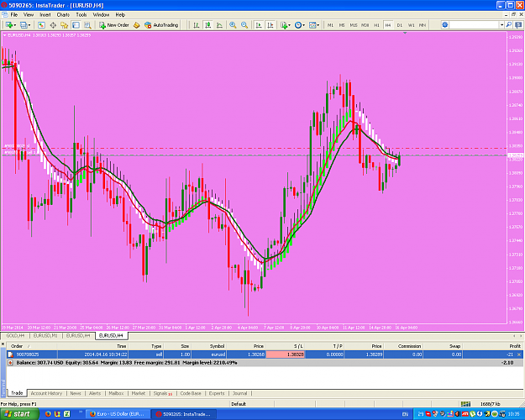Switch chart to Line Chart icon
525x420 pixels.
coord(219,25)
